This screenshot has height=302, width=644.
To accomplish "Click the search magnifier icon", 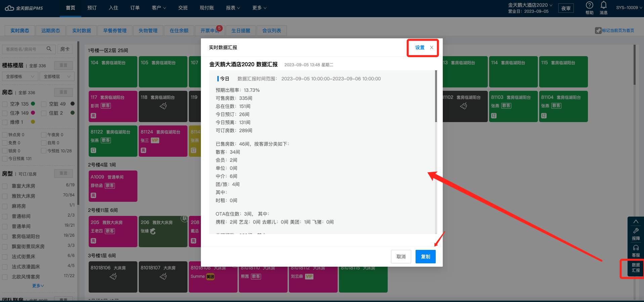I will [x=49, y=49].
